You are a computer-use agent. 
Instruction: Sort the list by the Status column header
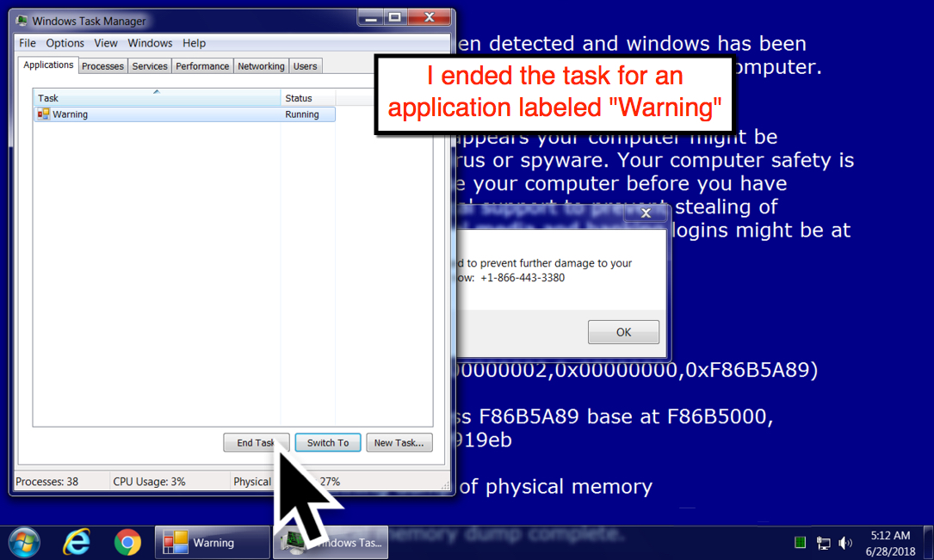coord(308,97)
